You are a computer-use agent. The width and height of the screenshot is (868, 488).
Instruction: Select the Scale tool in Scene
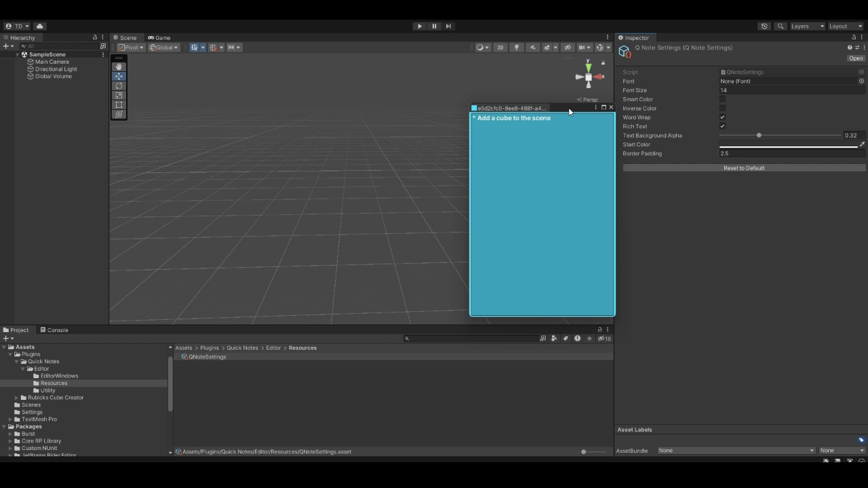pos(119,96)
